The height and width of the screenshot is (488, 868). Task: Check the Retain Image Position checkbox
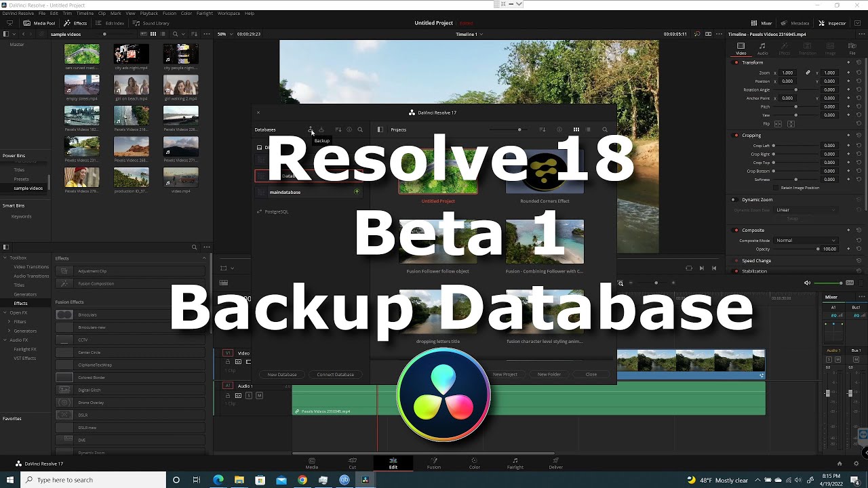tap(776, 188)
